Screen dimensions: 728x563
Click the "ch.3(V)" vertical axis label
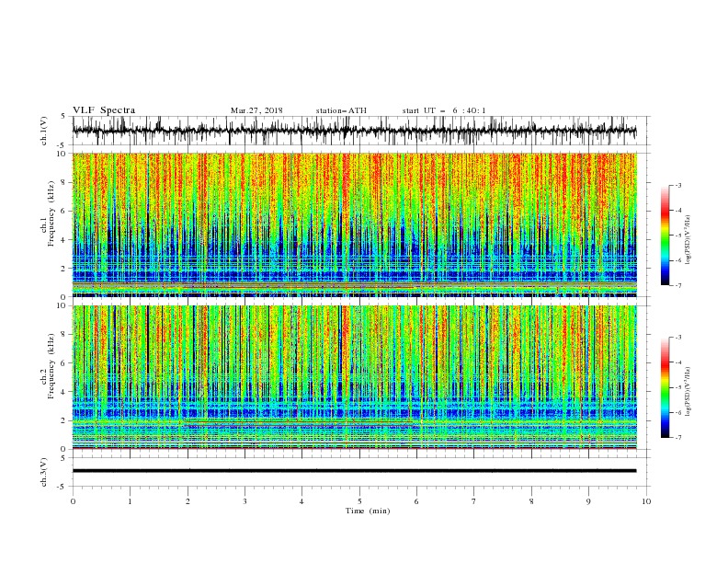pyautogui.click(x=43, y=472)
